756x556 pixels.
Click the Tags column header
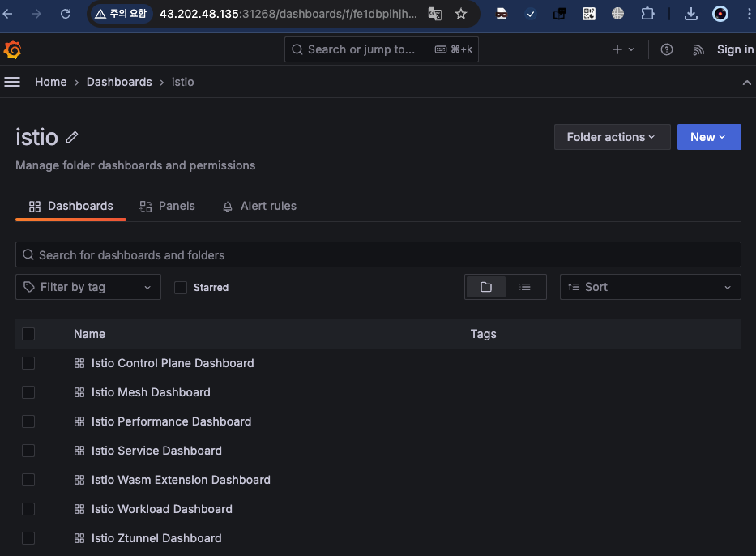(x=483, y=334)
